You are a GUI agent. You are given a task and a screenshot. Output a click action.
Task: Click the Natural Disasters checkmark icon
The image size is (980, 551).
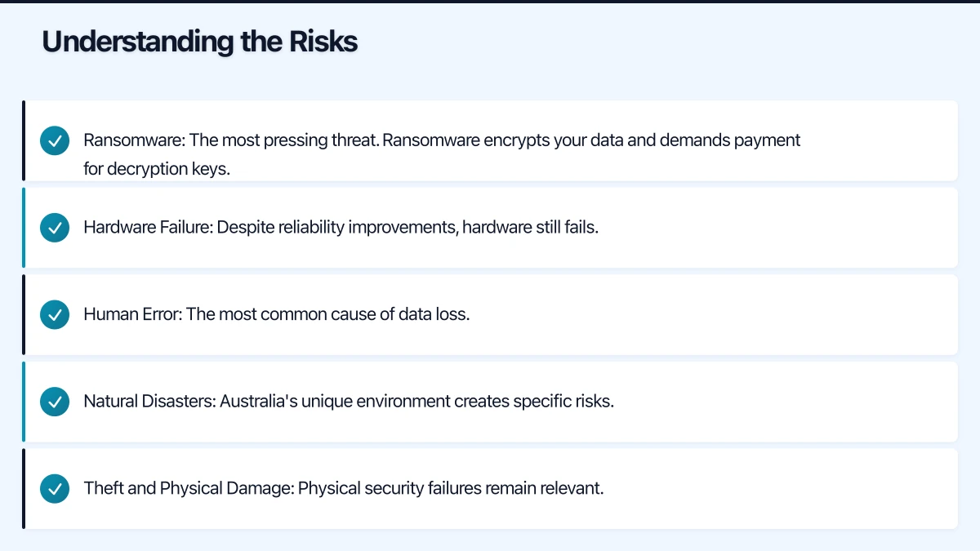(55, 402)
